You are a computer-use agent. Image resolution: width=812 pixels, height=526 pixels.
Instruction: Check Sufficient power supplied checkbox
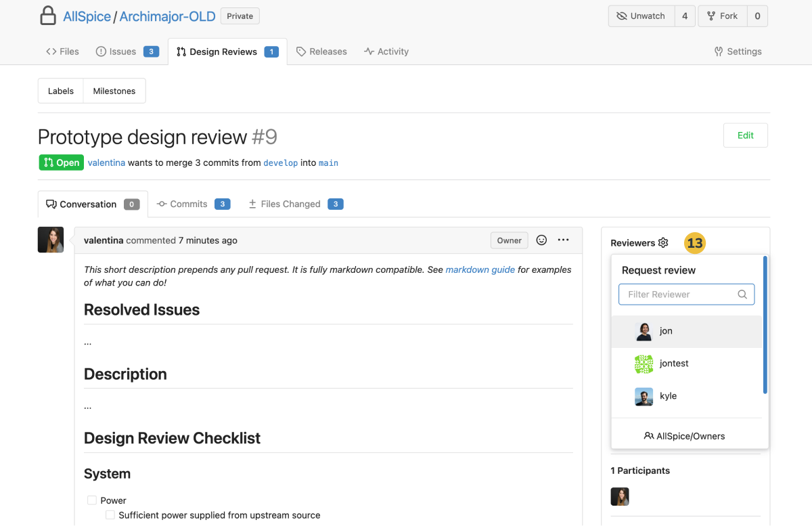[x=110, y=515]
